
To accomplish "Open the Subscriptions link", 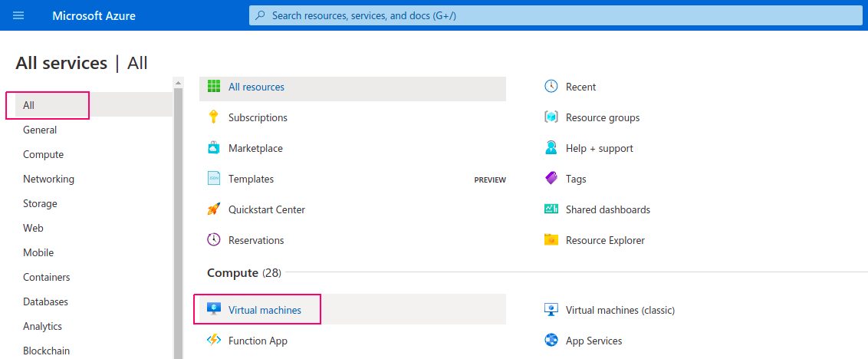I will [x=258, y=117].
